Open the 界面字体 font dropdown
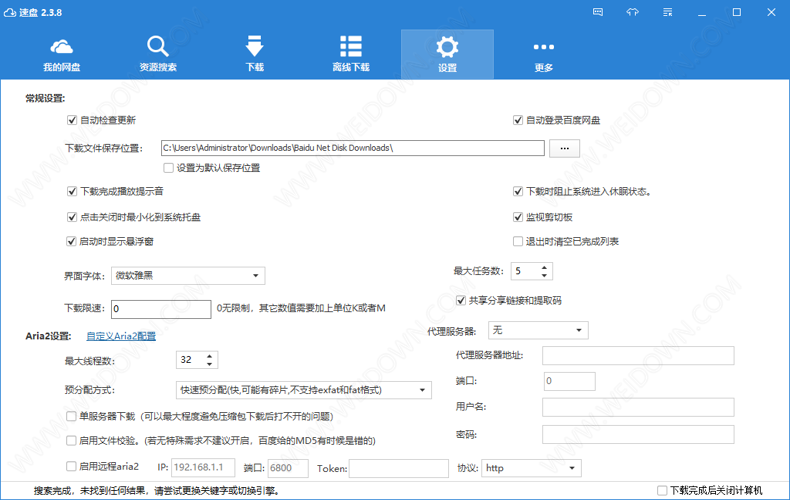Viewport: 790px width, 500px height. click(188, 276)
